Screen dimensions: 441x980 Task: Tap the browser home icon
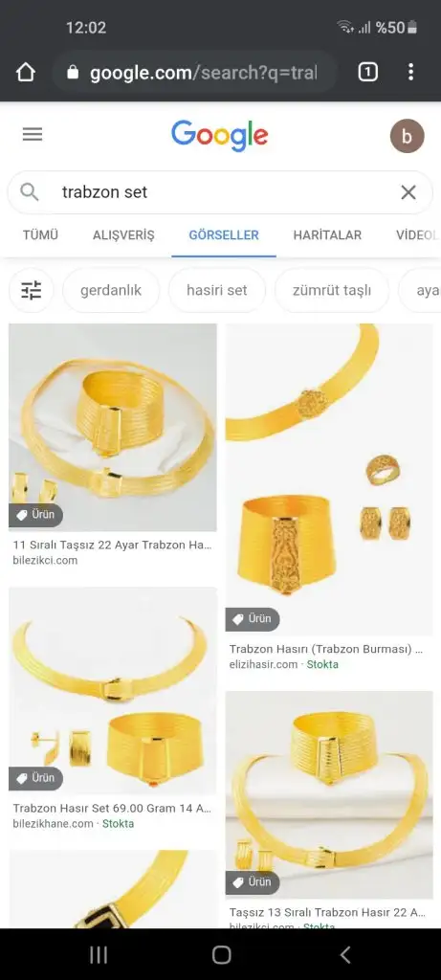[26, 73]
